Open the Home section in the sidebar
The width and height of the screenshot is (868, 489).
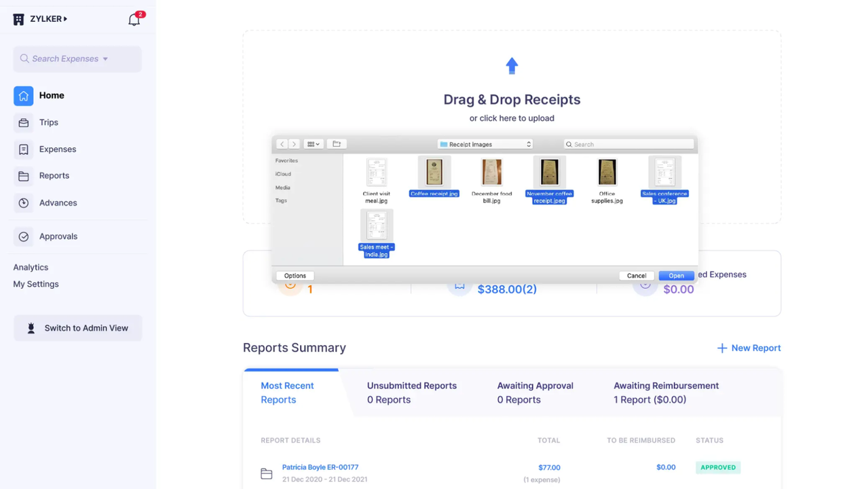point(51,95)
